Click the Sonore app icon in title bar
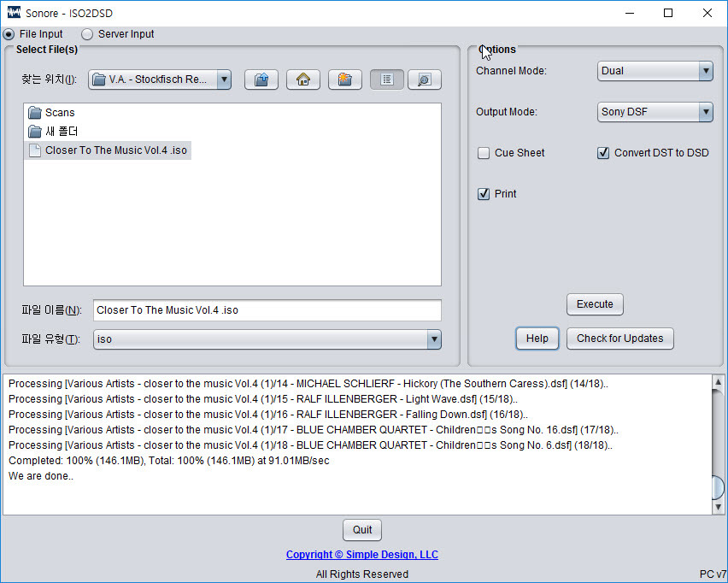Image resolution: width=728 pixels, height=583 pixels. pos(14,13)
